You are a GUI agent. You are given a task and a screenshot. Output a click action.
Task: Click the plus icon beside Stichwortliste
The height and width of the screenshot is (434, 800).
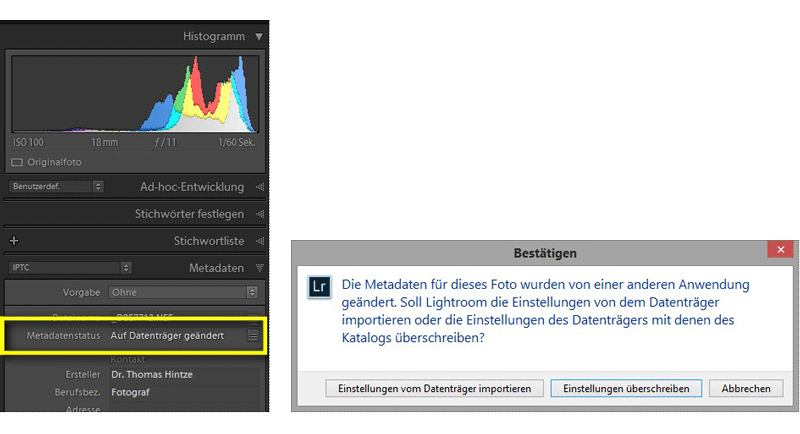tap(14, 241)
